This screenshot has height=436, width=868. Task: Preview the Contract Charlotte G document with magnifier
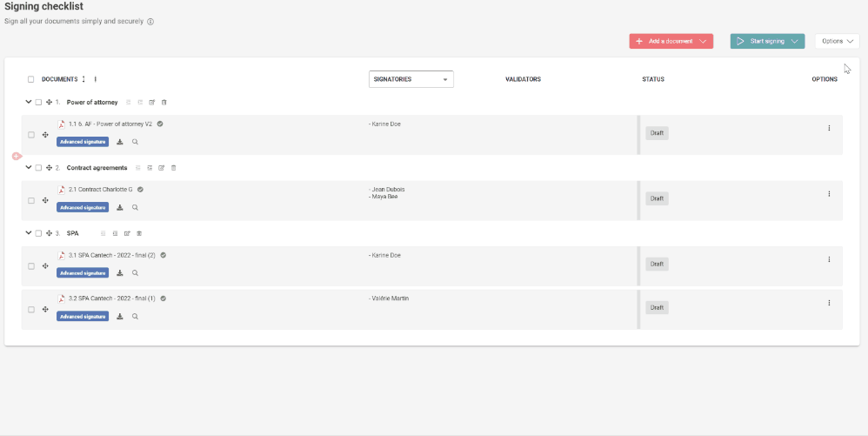pos(135,208)
